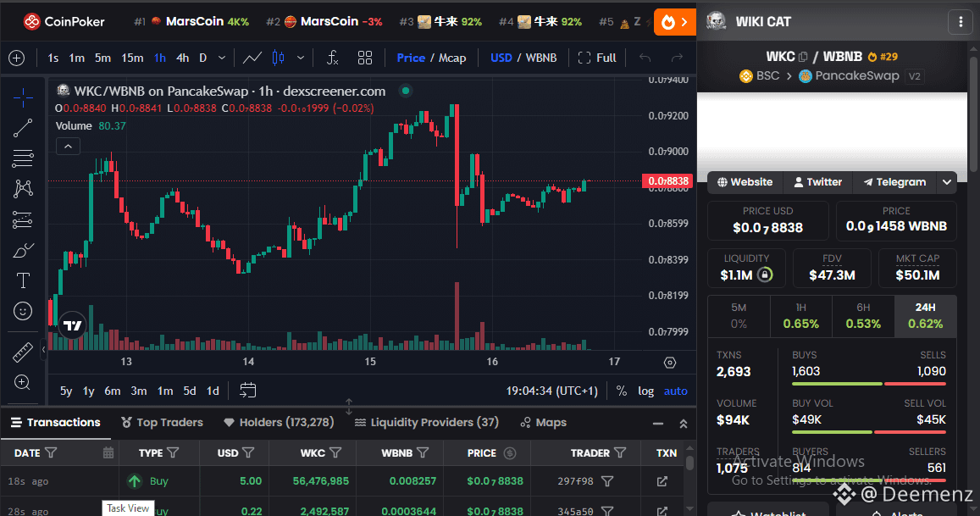The width and height of the screenshot is (980, 516).
Task: Click the buy vol versus sell vol bar
Action: (869, 431)
